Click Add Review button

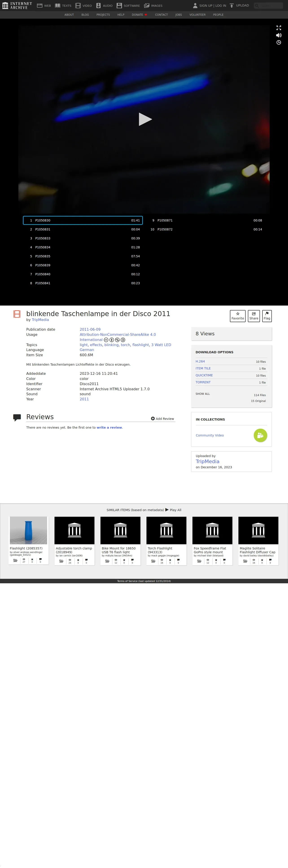point(163,419)
